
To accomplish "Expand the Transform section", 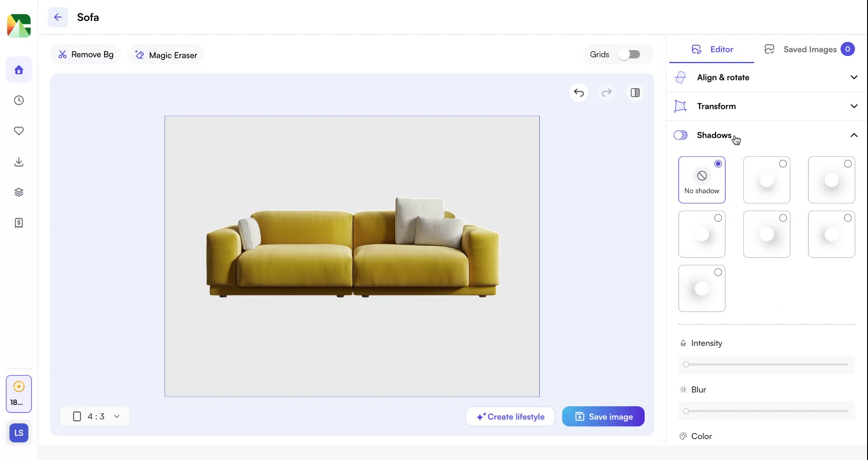I will (854, 106).
